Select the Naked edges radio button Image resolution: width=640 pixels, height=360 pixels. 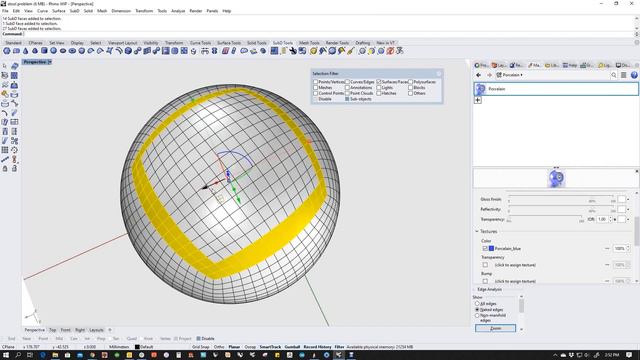pos(477,310)
